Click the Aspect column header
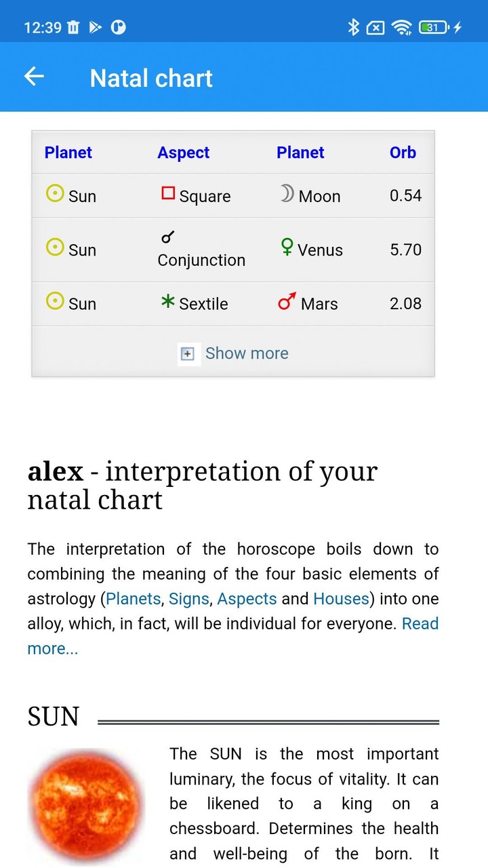 pyautogui.click(x=183, y=153)
